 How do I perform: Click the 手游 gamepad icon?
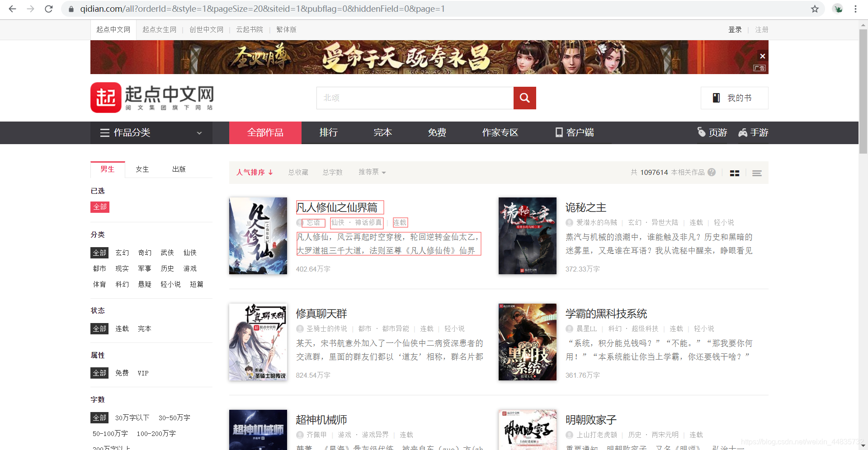(x=742, y=132)
